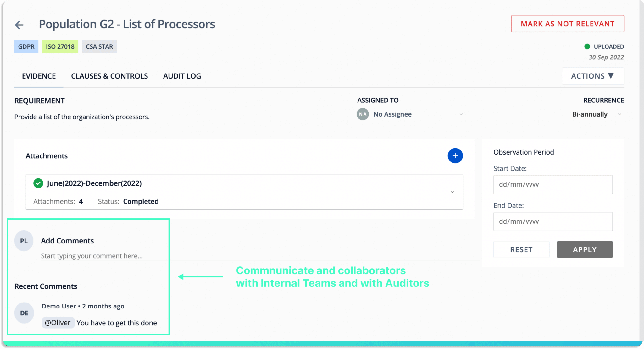Select the CSA STAR framework tag
Screen dimensions: 644x349
point(99,46)
